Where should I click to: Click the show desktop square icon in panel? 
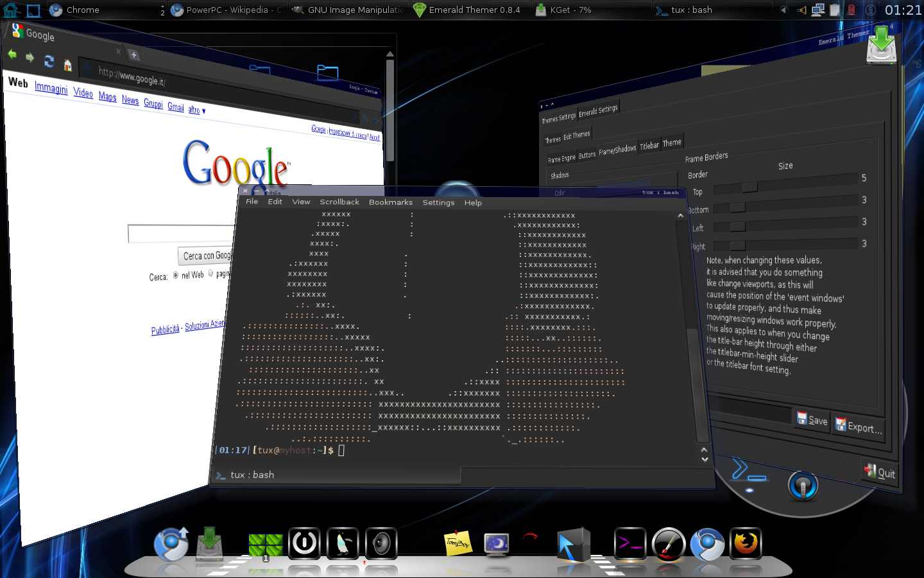click(x=33, y=10)
